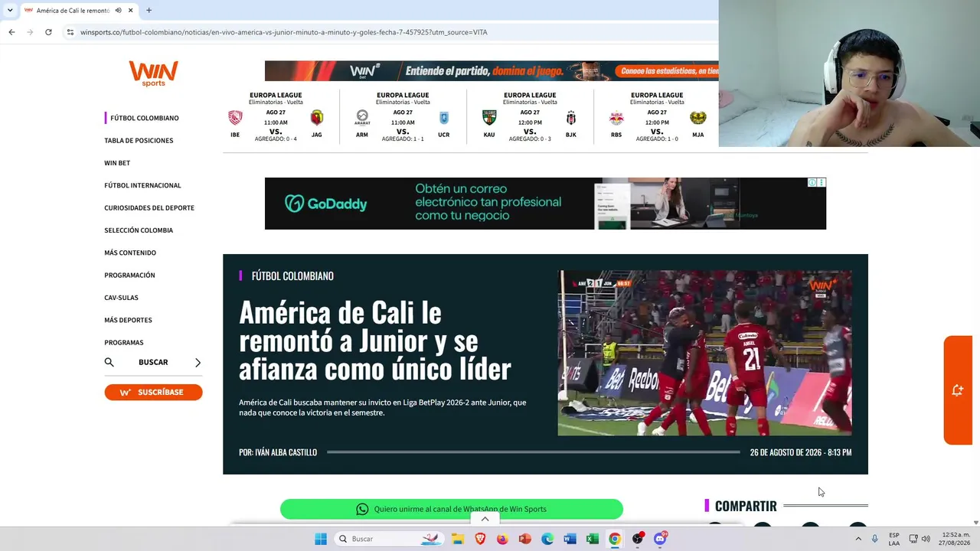Screen dimensions: 980x551
Task: Go back to the previous page
Action: 11,32
